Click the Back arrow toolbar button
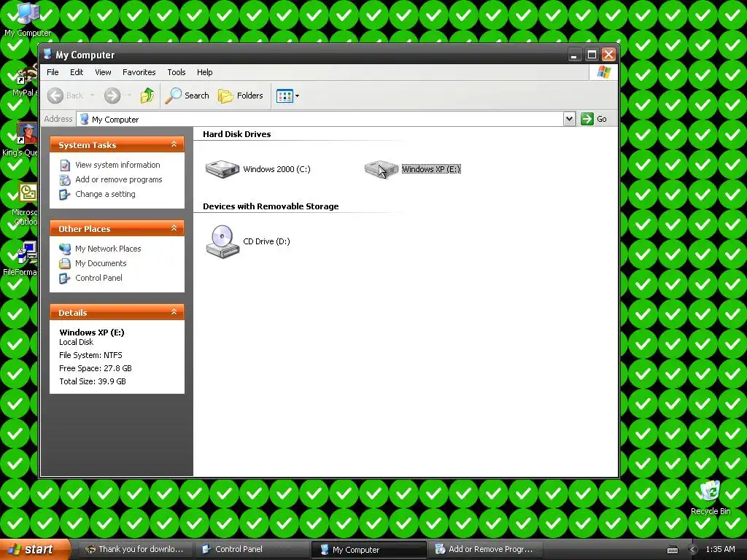Screen dimensions: 747x560 (65, 96)
